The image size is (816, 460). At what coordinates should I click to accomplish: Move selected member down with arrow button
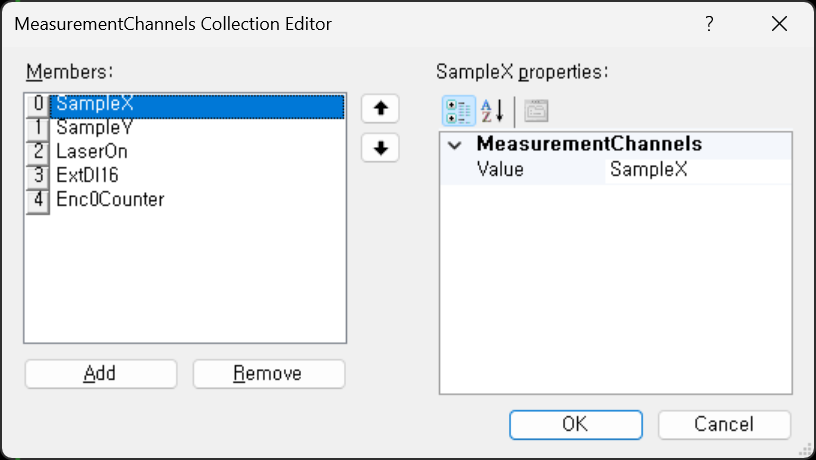pos(380,148)
